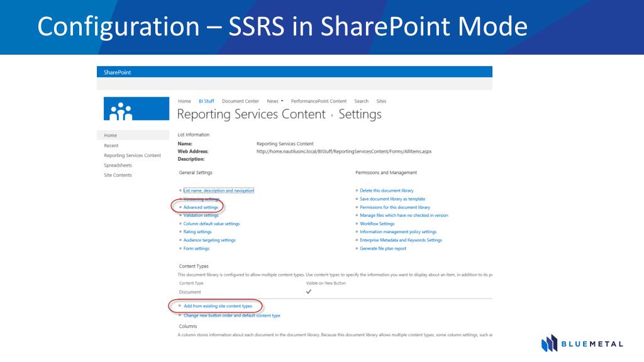Click Add from existing site content types
Viewport: 644px width, 362px height.
point(218,306)
